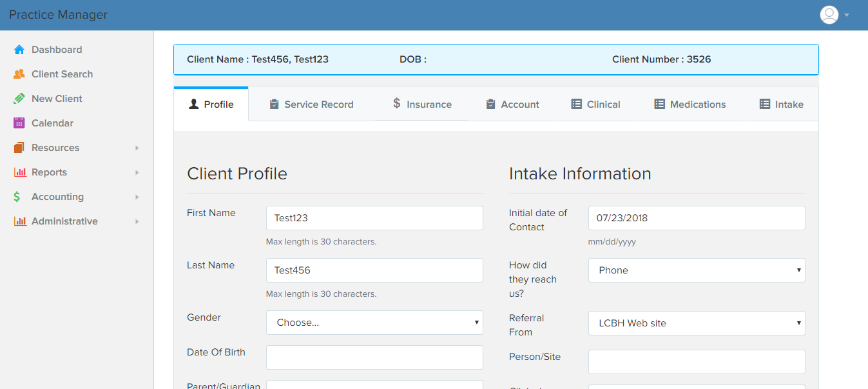Click the mm/dd/yyyy hint text
This screenshot has height=389, width=868.
pyautogui.click(x=612, y=242)
